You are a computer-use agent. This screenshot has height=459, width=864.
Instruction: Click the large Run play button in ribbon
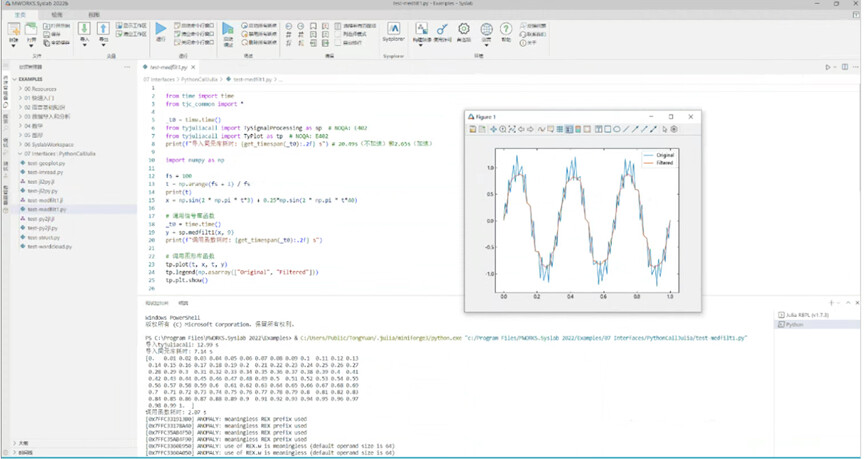click(161, 29)
